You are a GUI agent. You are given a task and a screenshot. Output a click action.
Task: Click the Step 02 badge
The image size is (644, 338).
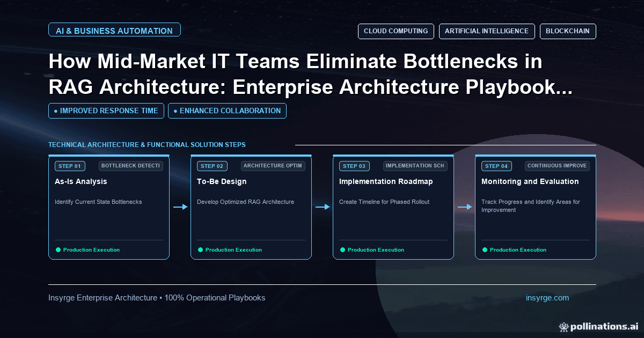[x=212, y=166]
